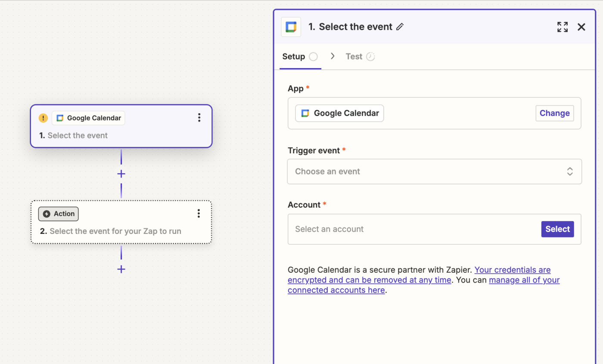Click the Trigger event dropdown arrows
This screenshot has width=603, height=364.
pos(570,171)
